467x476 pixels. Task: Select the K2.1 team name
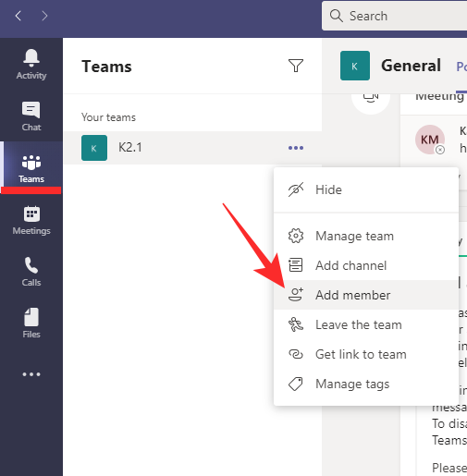[130, 148]
